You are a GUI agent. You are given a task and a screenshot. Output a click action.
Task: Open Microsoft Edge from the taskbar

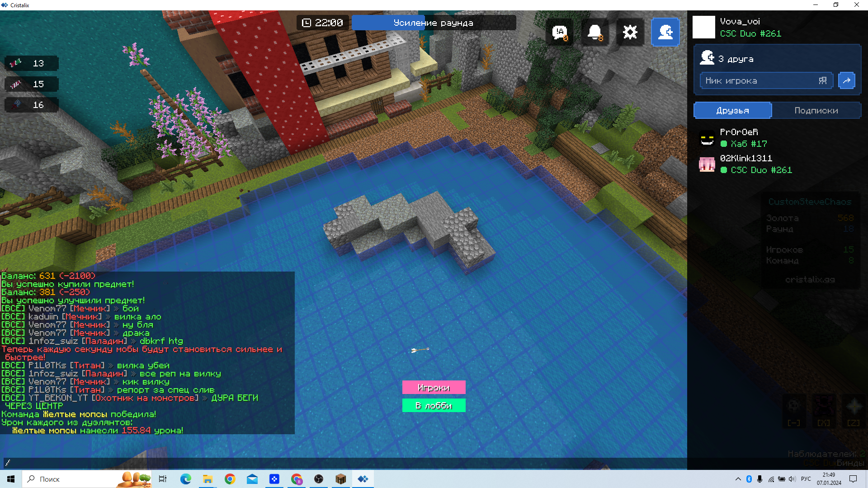185,479
